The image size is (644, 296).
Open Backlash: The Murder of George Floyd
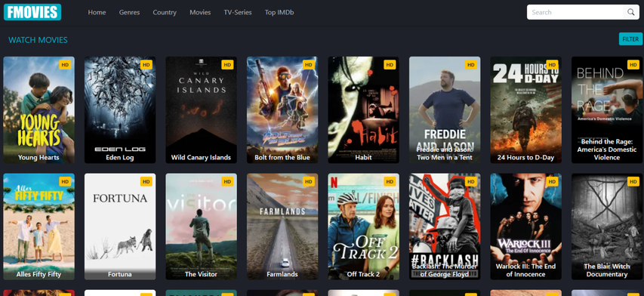[445, 227]
